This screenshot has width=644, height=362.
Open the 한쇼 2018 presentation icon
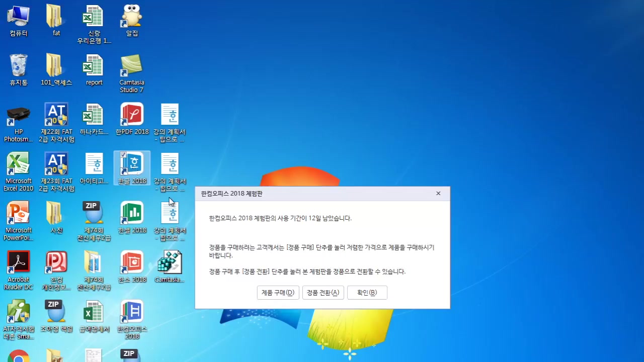point(131,263)
